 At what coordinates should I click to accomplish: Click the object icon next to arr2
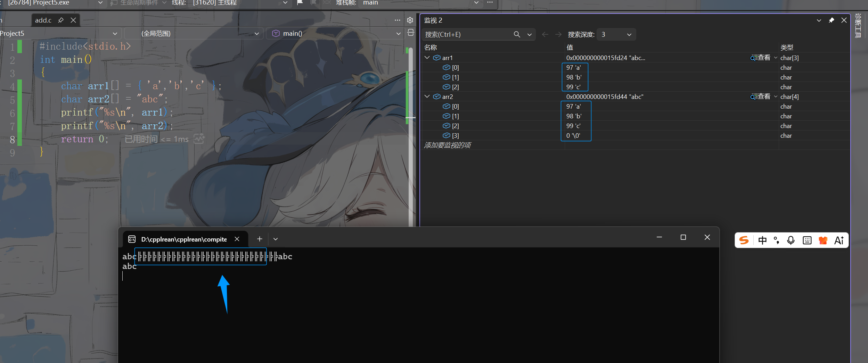pyautogui.click(x=437, y=96)
